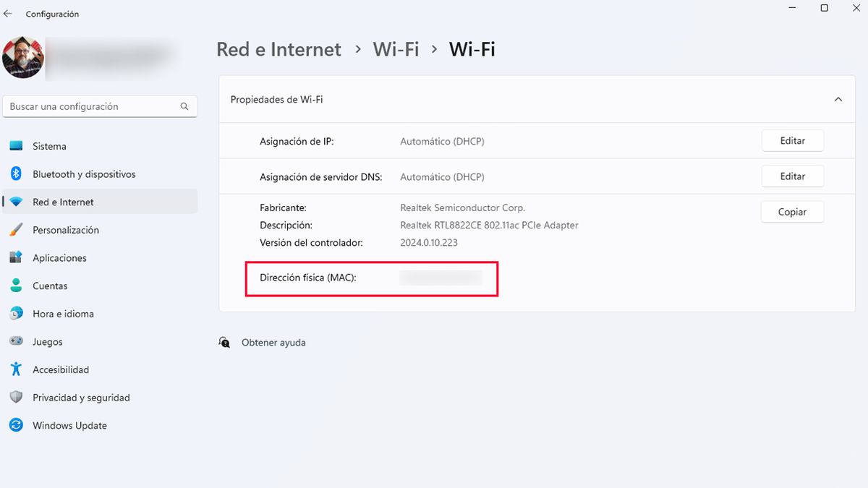Viewport: 868px width, 488px height.
Task: Click Editar for servidor DNS
Action: (792, 176)
